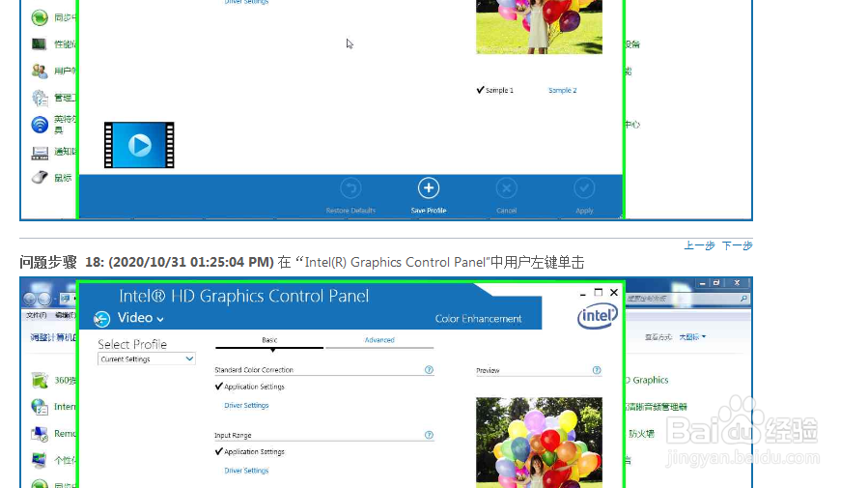Expand the Video section dropdown

tap(141, 318)
